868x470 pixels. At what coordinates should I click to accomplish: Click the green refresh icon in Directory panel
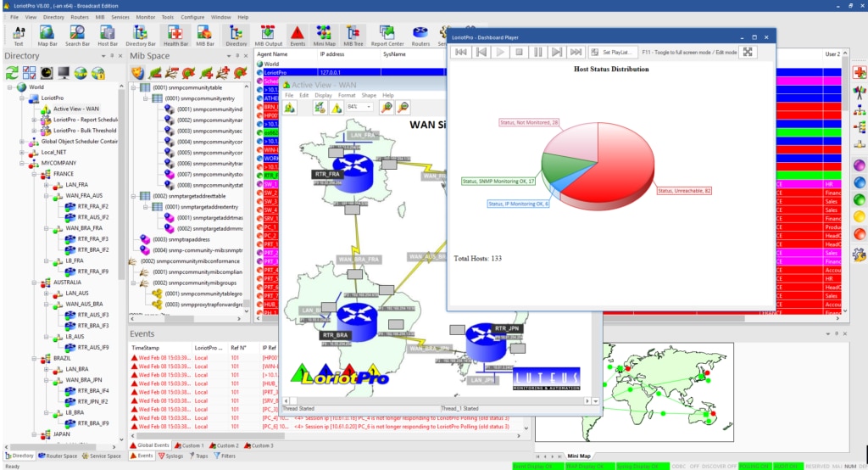[12, 73]
